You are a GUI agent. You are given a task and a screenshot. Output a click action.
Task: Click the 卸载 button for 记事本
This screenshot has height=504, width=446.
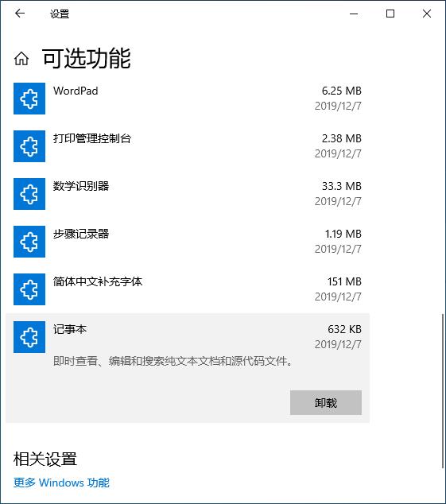point(326,403)
